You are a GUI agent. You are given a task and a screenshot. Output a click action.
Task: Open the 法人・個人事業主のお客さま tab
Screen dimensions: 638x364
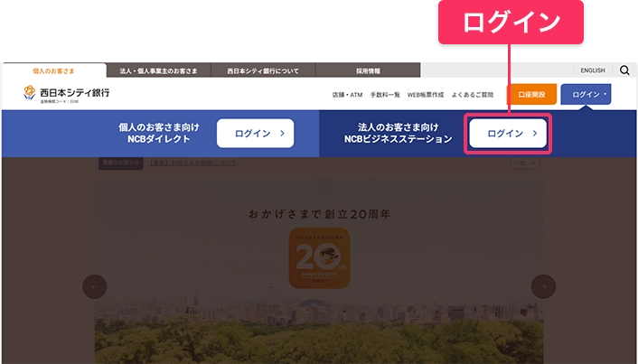[159, 70]
